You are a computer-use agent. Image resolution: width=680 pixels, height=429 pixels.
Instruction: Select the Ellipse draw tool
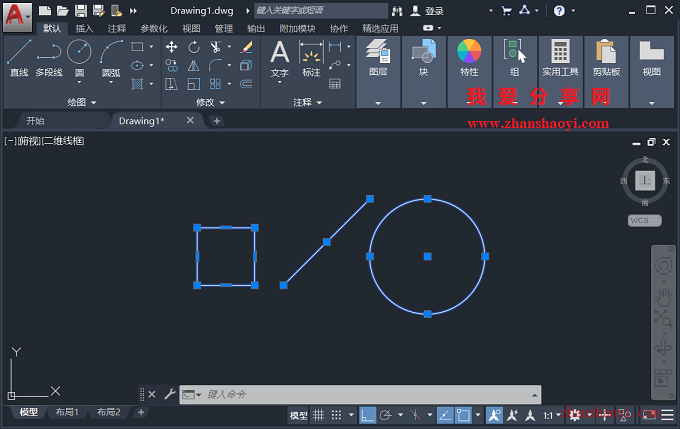pyautogui.click(x=137, y=65)
